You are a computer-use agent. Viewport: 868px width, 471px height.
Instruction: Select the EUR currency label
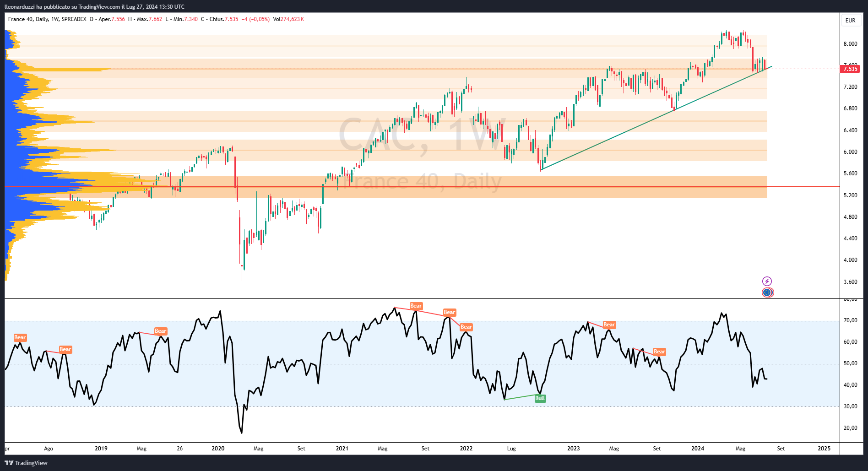pos(850,20)
